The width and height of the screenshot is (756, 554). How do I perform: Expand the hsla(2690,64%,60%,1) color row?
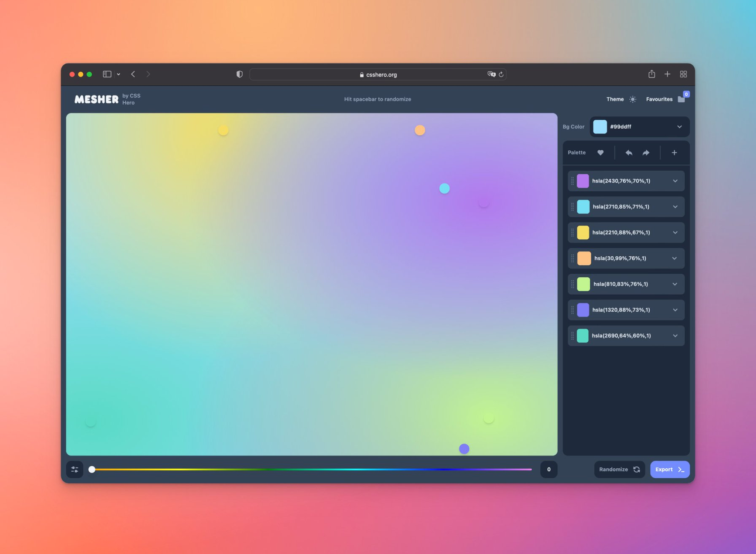675,336
